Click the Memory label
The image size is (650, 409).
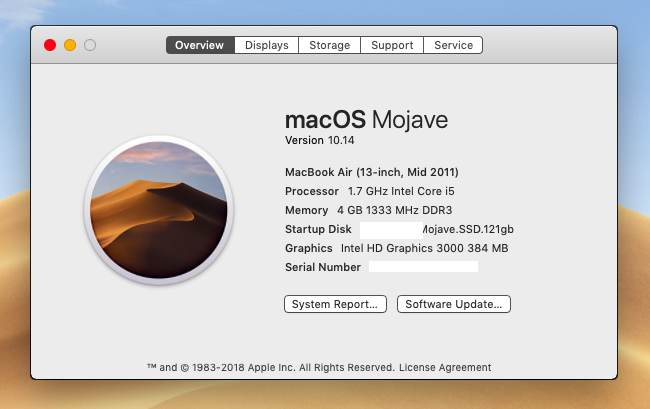(x=306, y=210)
